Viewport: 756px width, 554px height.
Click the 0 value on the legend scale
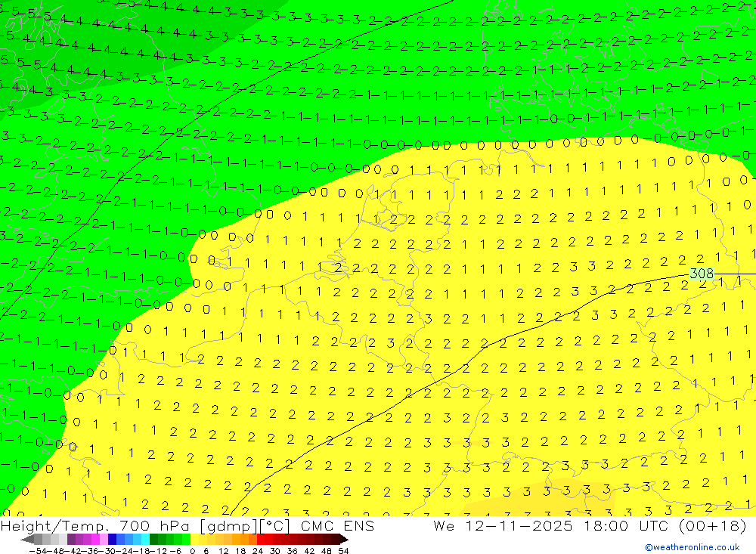(192, 551)
